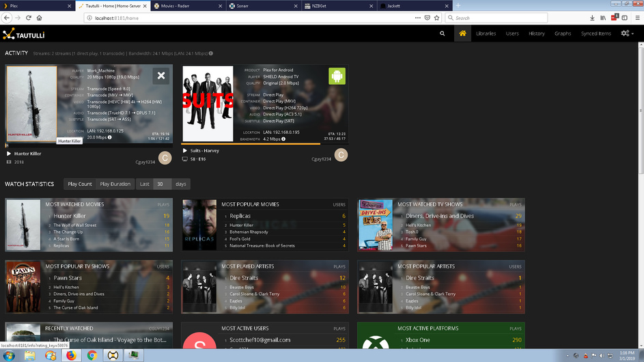Click Cguy1234 avatar under Hunter Killer stream
This screenshot has height=362, width=644.
tap(165, 158)
